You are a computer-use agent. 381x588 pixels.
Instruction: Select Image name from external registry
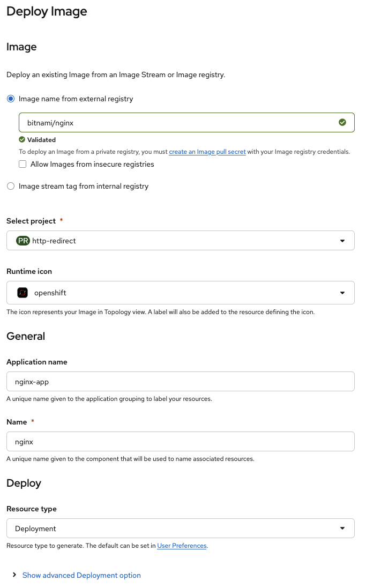(11, 99)
